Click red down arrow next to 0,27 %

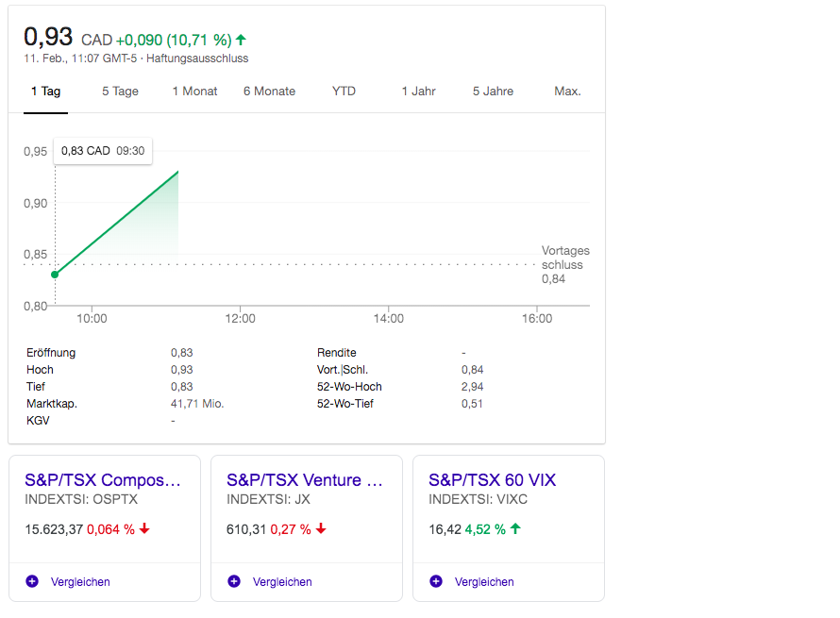pos(321,529)
